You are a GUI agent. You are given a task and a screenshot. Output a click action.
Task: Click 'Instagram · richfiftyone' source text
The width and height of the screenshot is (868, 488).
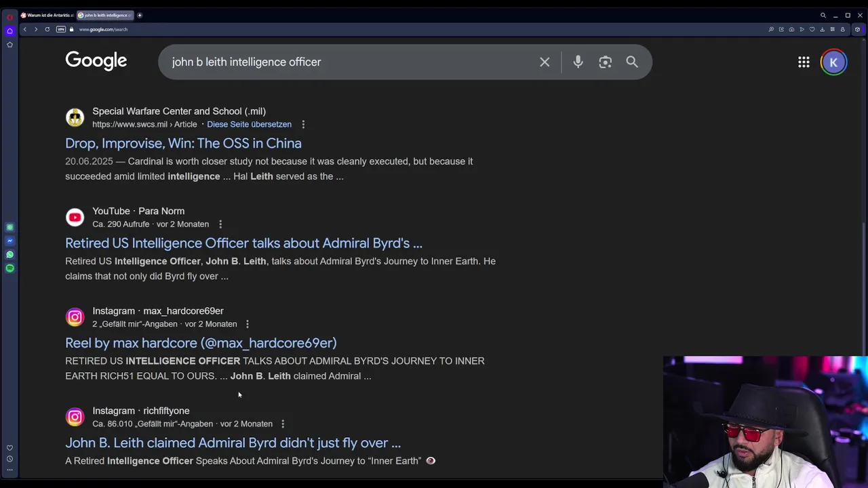(141, 411)
